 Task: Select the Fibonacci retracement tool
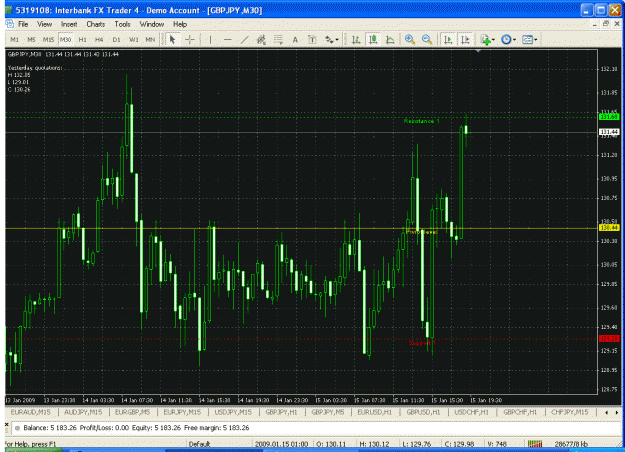pos(278,39)
